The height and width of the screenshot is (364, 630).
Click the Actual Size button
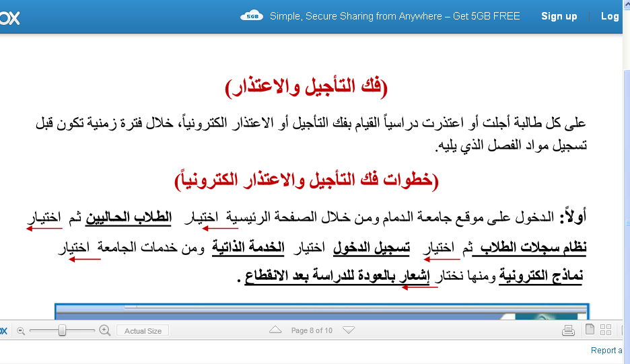click(x=143, y=330)
